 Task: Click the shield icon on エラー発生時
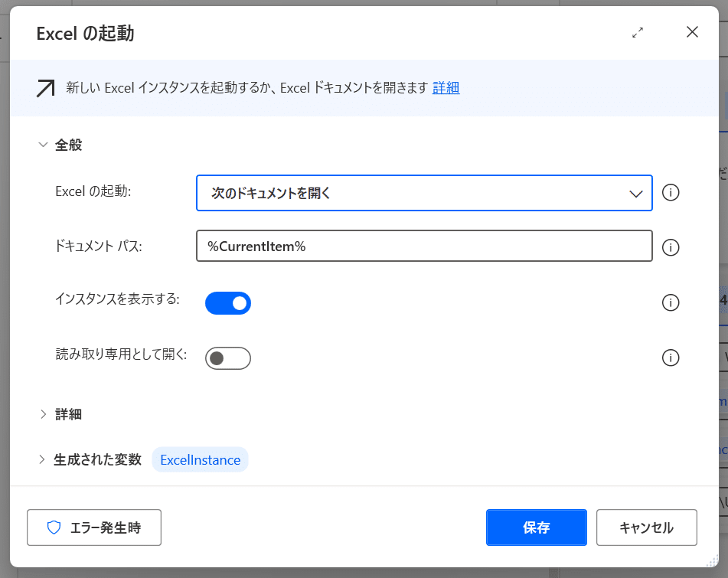coord(54,527)
